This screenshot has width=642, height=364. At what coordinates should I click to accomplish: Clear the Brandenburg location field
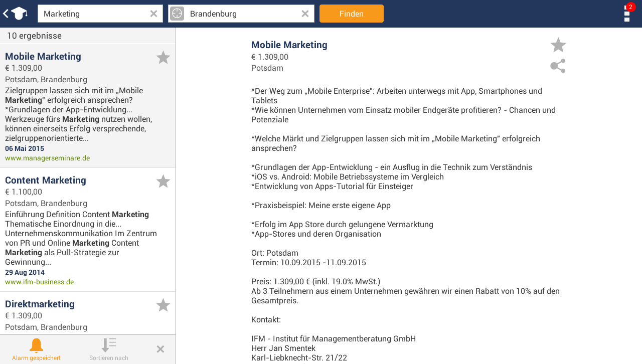point(305,14)
